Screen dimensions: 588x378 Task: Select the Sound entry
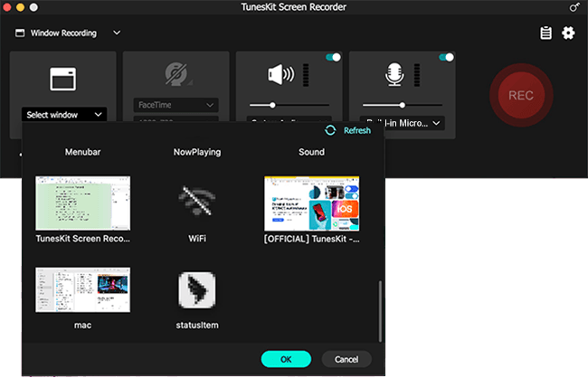(311, 152)
